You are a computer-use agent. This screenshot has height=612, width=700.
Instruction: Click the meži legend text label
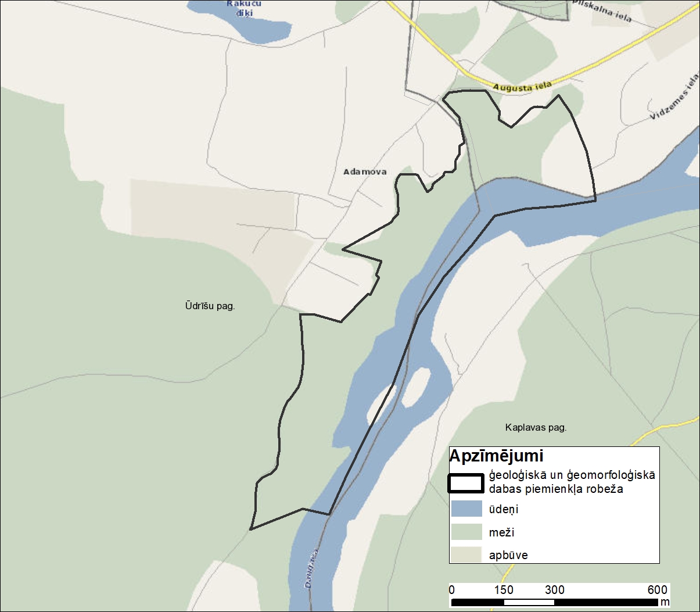click(x=501, y=532)
